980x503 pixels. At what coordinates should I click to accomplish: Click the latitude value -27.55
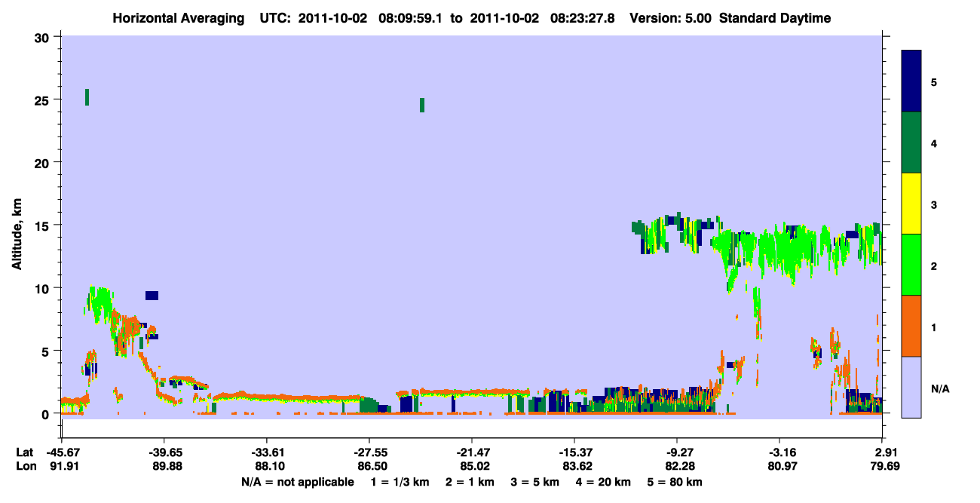(x=369, y=452)
